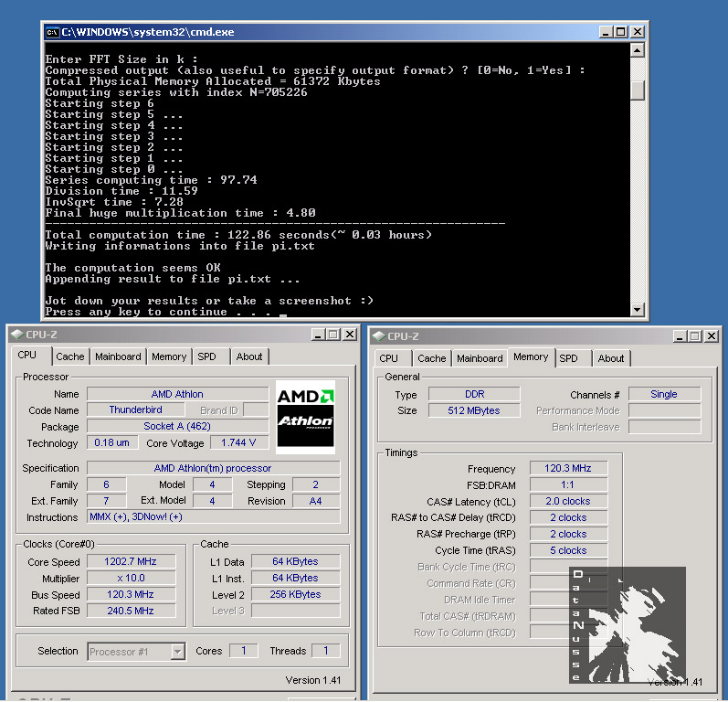
Task: Select the CPU tab in left CPU-Z window
Action: coord(26,355)
